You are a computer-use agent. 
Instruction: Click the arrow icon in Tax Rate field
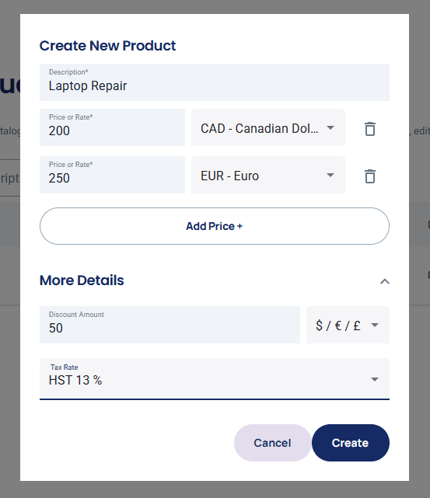click(x=375, y=379)
